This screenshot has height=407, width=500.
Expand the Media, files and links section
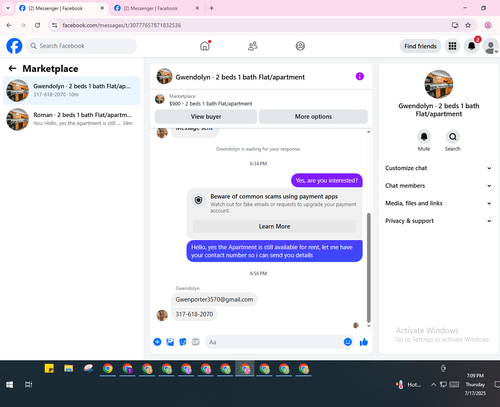pos(438,203)
